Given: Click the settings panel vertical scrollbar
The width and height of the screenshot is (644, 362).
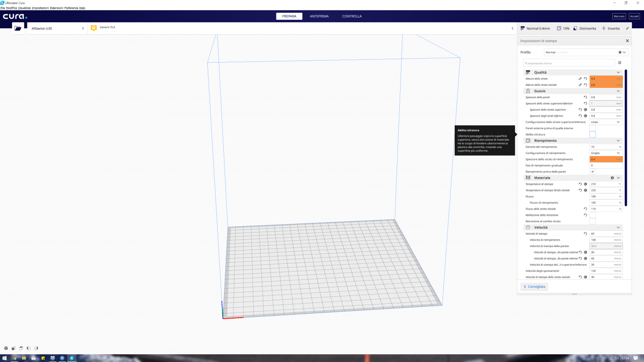Looking at the screenshot, I should click(626, 137).
